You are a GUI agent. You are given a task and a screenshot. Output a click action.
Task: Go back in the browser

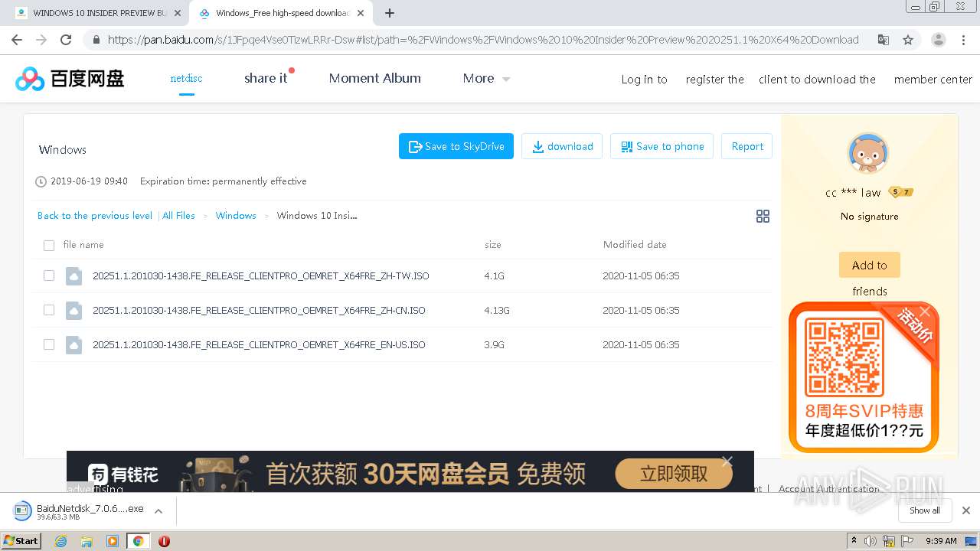17,40
